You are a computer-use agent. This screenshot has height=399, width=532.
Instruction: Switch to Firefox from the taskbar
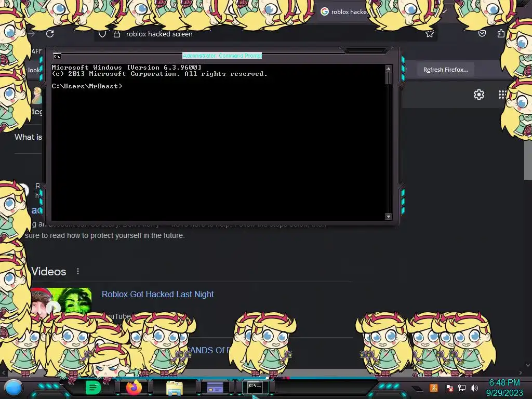pos(134,388)
